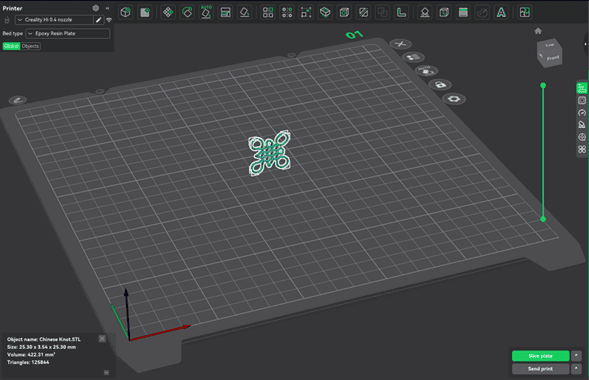Click the Front face of view cube
589x380 pixels.
click(x=553, y=59)
